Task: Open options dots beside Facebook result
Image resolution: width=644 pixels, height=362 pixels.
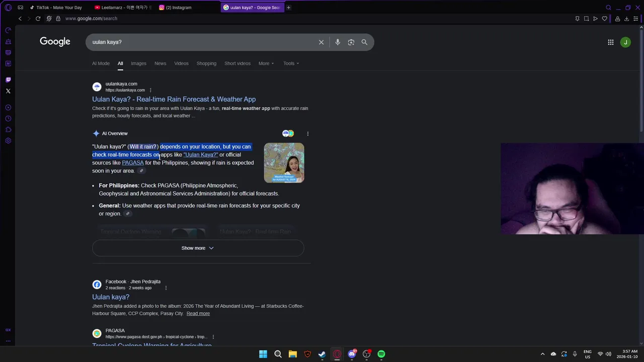Action: [166, 288]
